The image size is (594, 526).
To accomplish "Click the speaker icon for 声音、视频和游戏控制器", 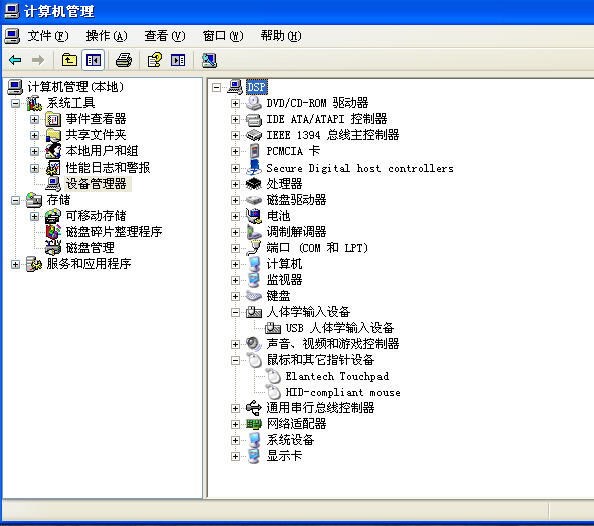I will click(253, 344).
